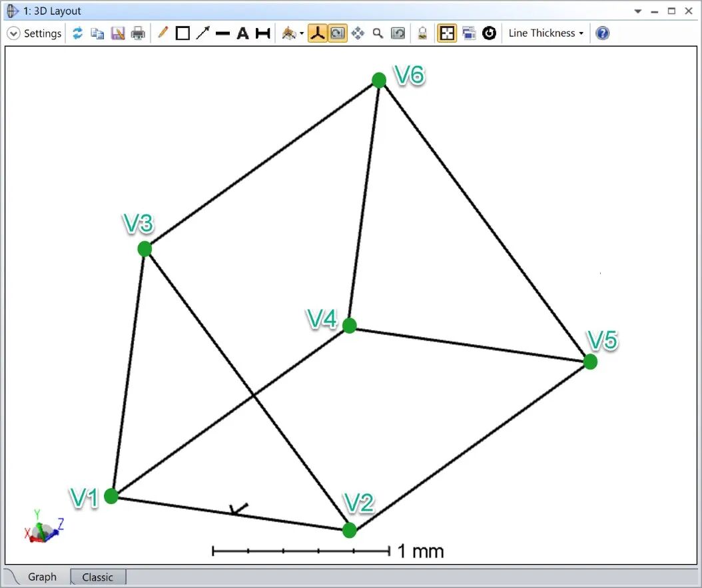
Task: Switch to the Graph tab
Action: tap(42, 577)
